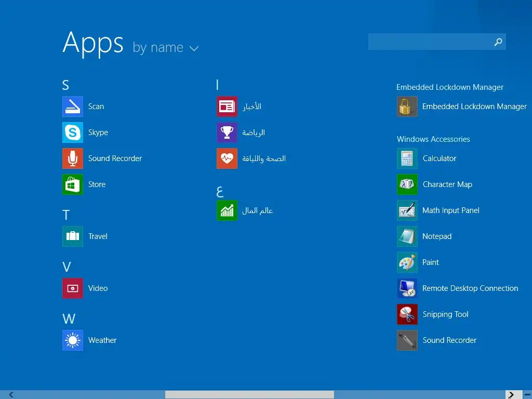Expand the 'by name' sort dropdown
Screen dimensions: 532x399
(x=165, y=48)
